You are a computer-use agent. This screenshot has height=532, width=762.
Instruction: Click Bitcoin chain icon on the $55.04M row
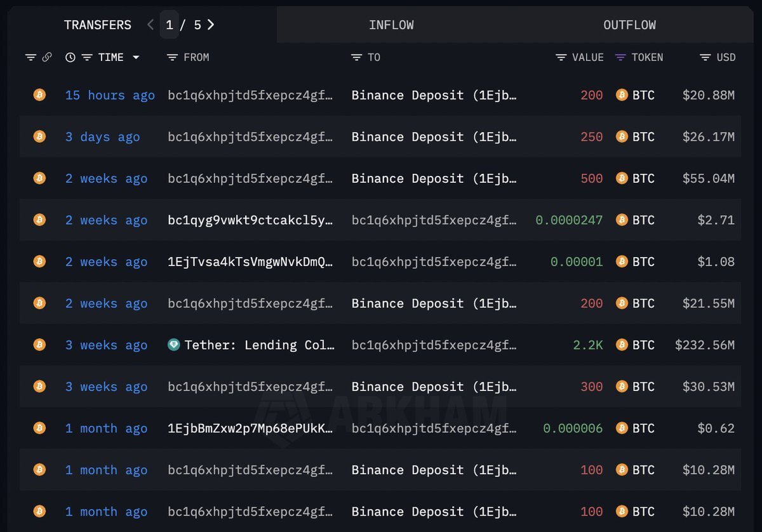[x=39, y=178]
